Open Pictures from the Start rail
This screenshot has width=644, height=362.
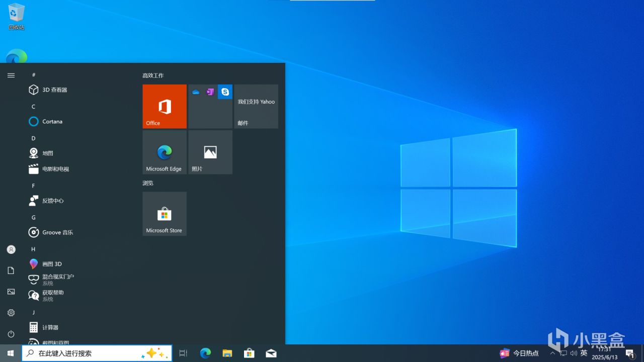[11, 292]
